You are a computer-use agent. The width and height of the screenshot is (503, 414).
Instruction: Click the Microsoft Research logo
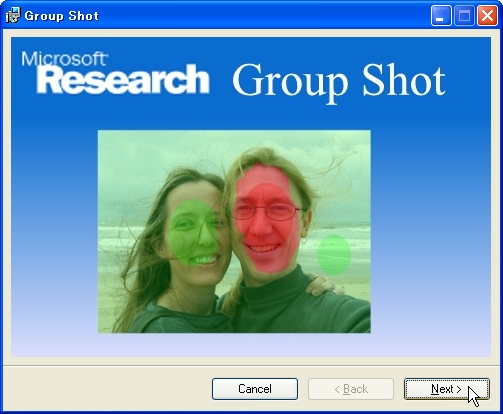(115, 72)
